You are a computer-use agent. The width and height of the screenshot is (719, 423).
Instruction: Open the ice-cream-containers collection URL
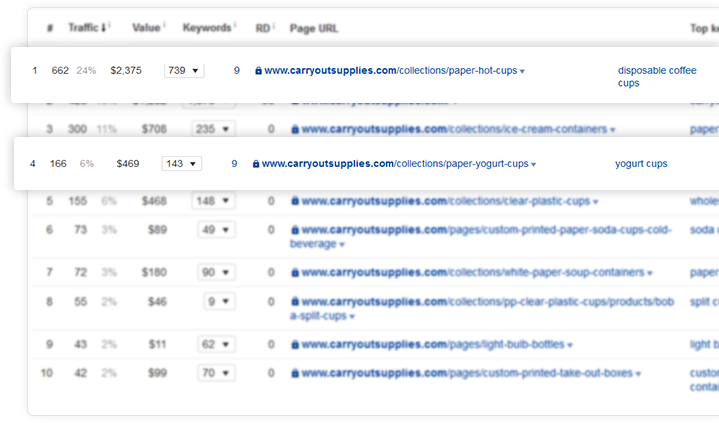click(x=454, y=129)
